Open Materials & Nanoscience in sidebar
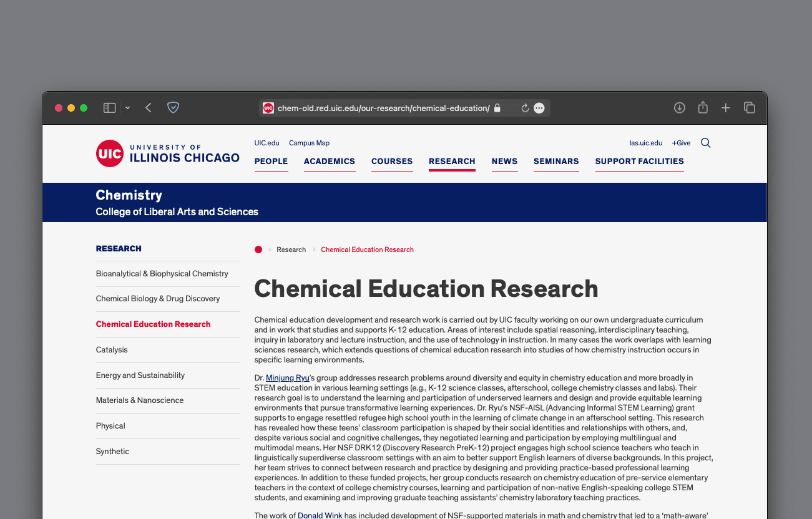Screen dimensions: 812x519 pyautogui.click(x=140, y=400)
